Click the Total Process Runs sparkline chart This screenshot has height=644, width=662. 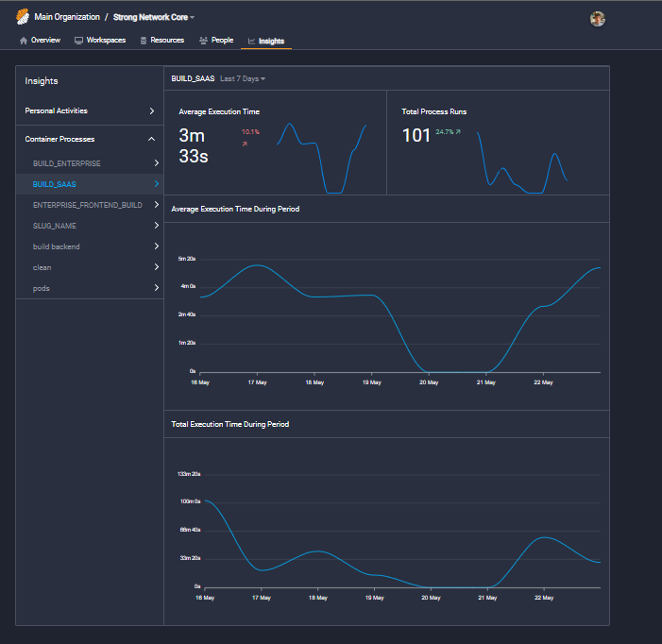pyautogui.click(x=521, y=162)
